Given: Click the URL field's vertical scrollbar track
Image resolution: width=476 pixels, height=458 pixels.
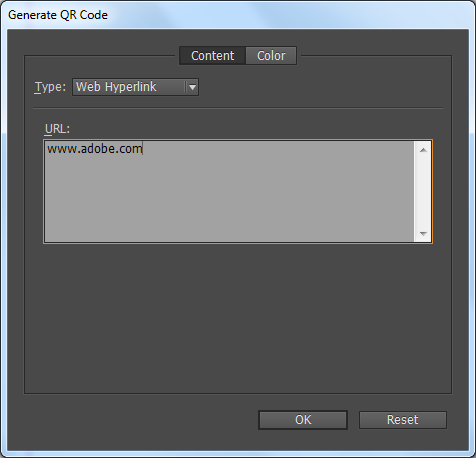Looking at the screenshot, I should click(x=423, y=192).
